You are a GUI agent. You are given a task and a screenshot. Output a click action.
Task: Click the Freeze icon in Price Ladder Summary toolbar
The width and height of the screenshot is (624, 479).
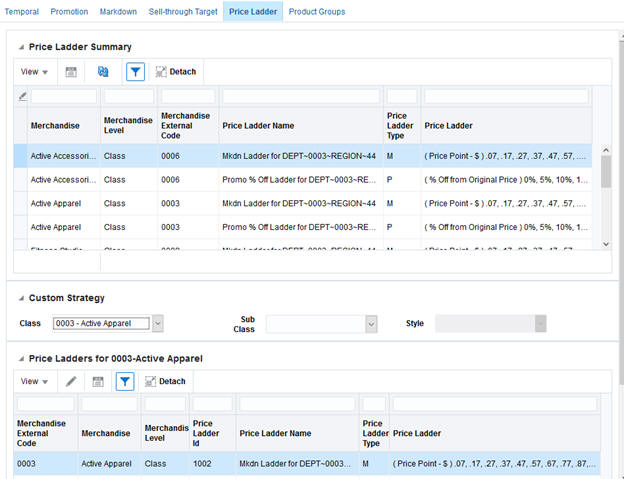coord(71,72)
